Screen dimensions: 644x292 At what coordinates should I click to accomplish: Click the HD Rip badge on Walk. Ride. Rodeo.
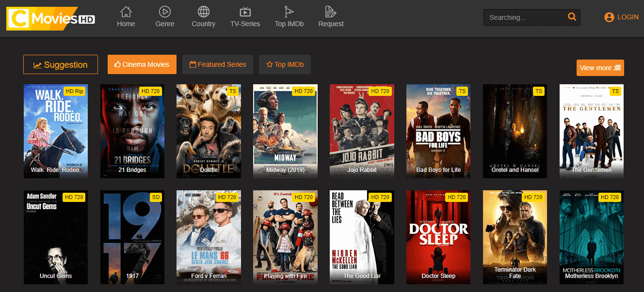75,91
